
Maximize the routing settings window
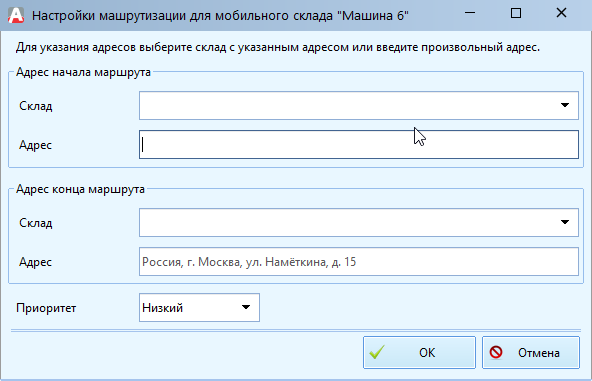click(516, 13)
